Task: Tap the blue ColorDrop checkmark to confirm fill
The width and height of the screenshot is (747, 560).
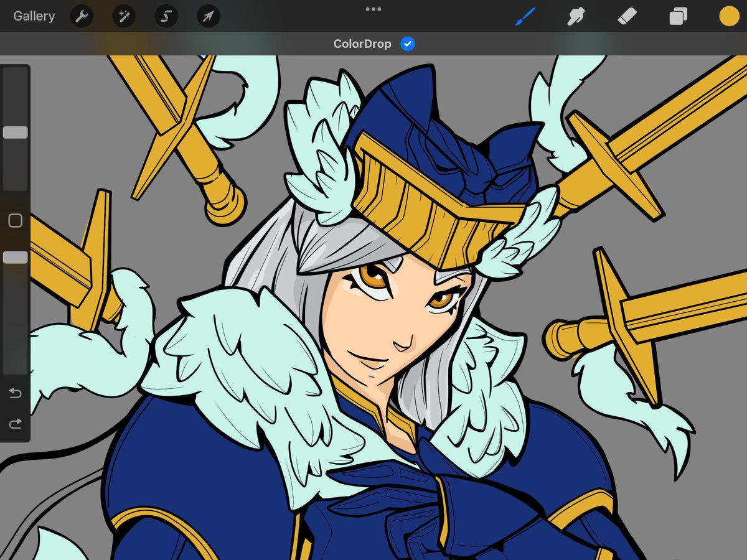Action: pos(408,44)
